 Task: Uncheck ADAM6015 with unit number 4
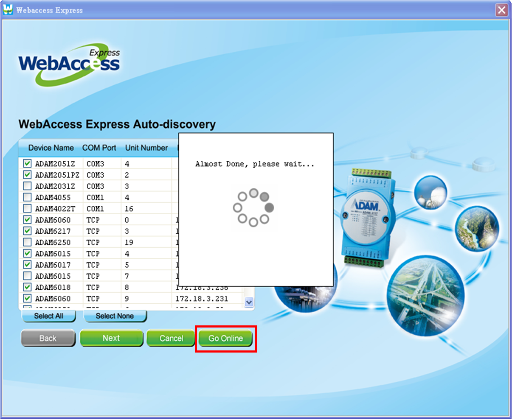pyautogui.click(x=27, y=253)
